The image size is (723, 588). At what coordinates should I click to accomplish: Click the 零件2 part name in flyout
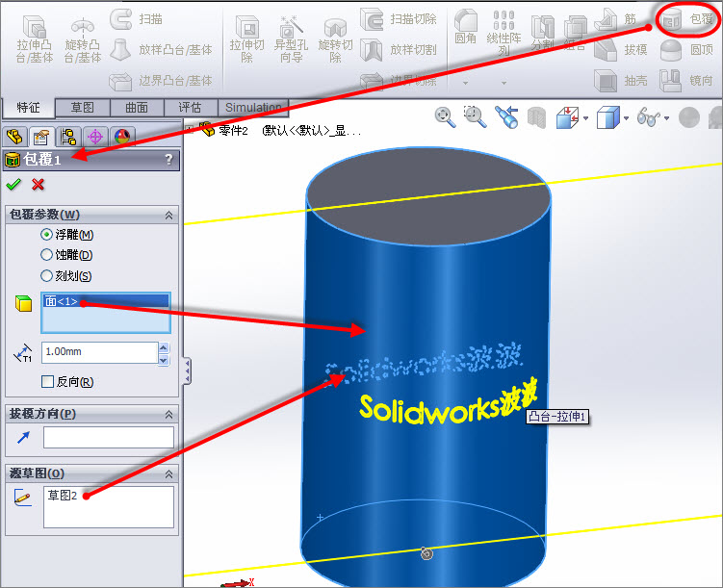click(x=233, y=131)
